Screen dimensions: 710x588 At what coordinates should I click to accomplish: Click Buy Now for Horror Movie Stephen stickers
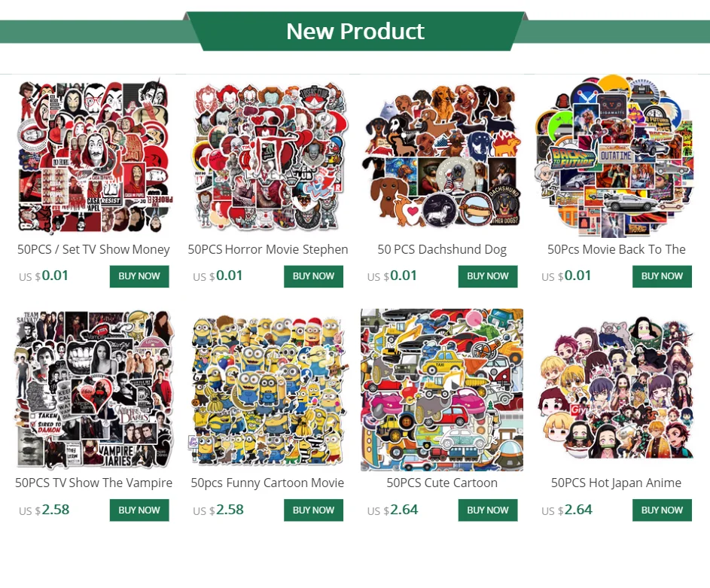click(x=313, y=276)
